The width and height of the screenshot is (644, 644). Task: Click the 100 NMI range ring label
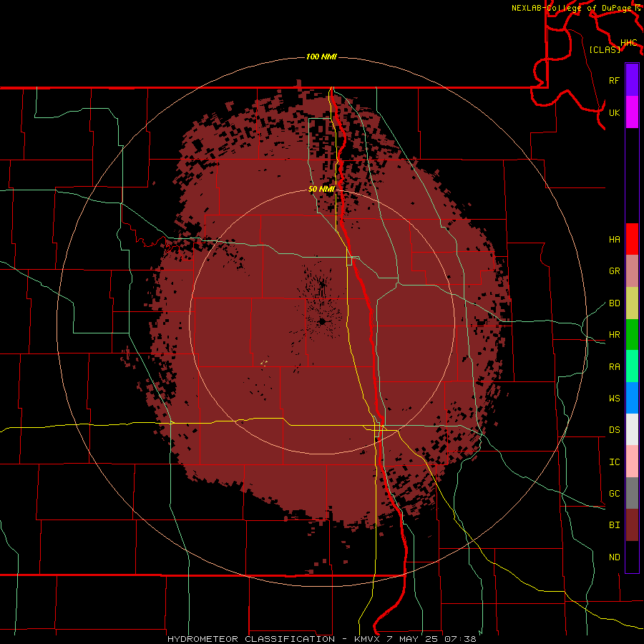pos(321,57)
